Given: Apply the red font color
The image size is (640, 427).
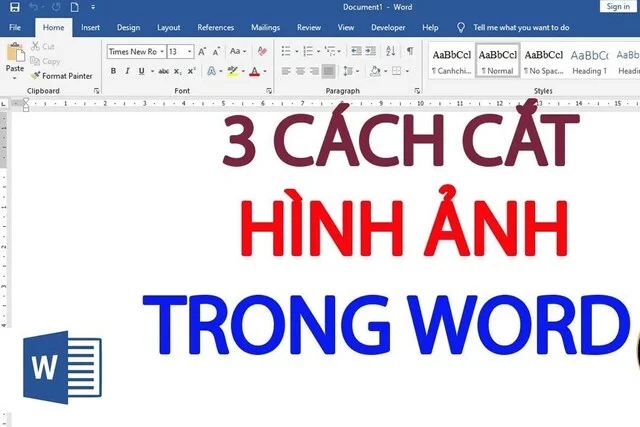Looking at the screenshot, I should click(x=254, y=72).
